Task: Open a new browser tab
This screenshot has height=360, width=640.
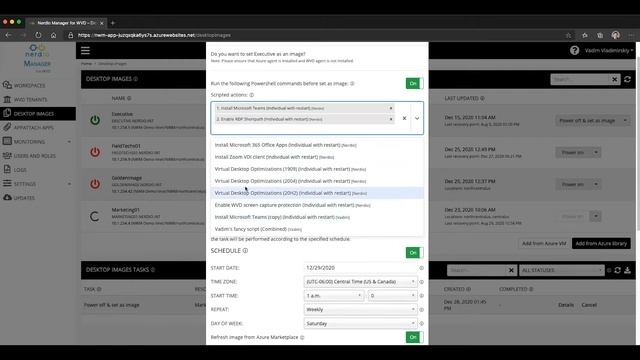Action: pos(113,23)
